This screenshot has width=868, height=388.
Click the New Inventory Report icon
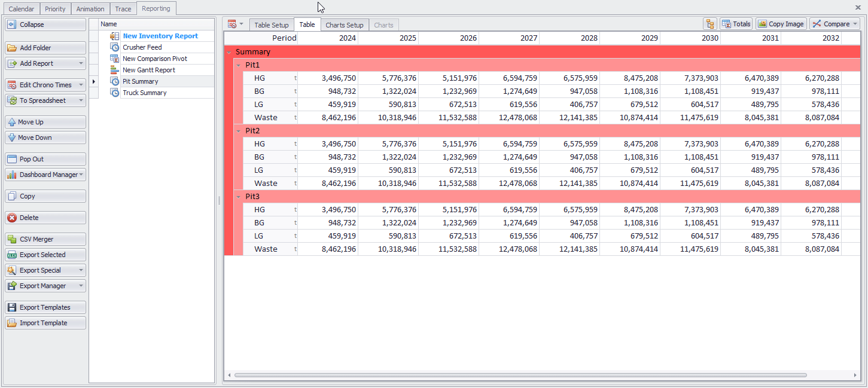115,36
